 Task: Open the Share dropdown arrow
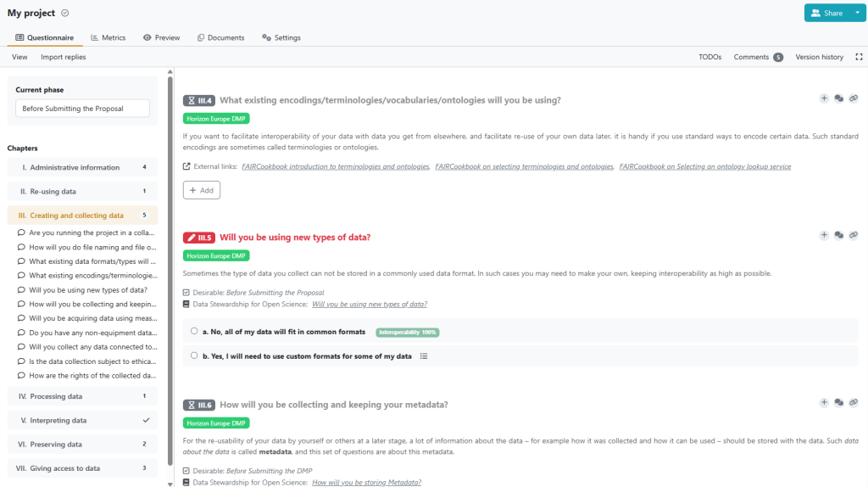tap(857, 13)
